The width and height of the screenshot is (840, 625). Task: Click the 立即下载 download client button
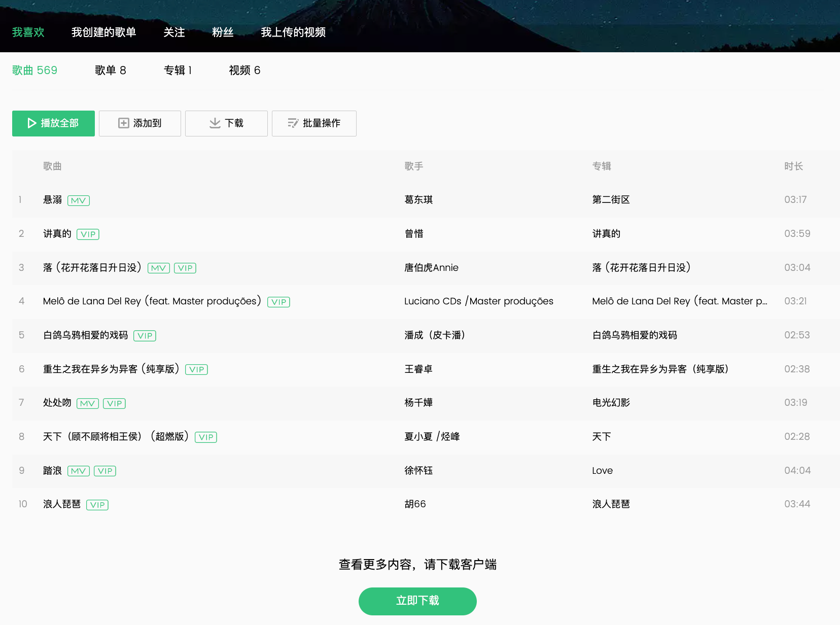[x=417, y=601]
